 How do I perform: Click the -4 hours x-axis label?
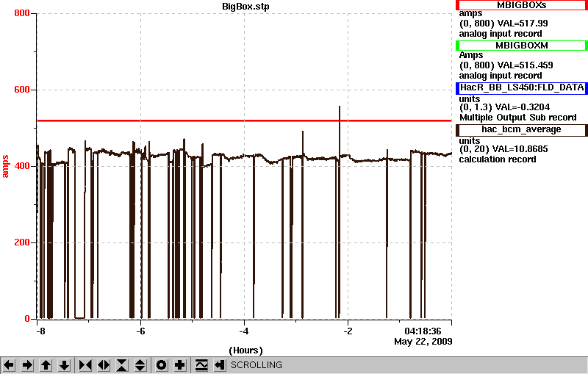[x=244, y=331]
